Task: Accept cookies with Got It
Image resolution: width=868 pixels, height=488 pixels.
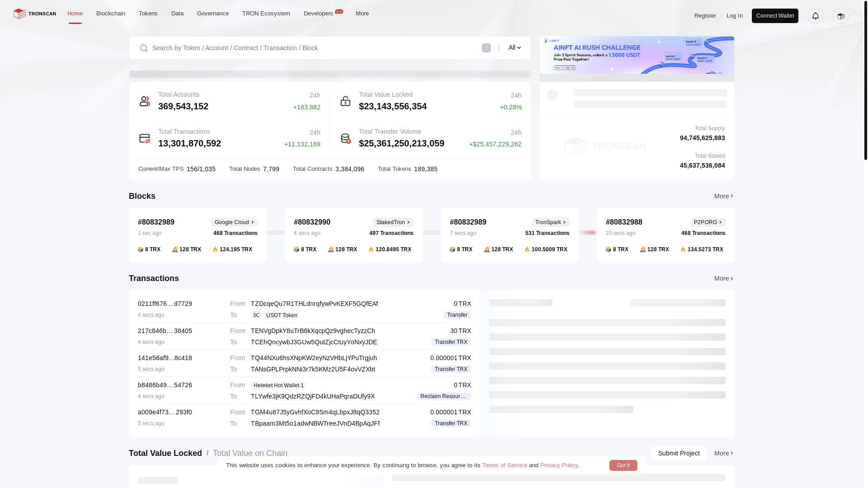Action: click(x=623, y=465)
